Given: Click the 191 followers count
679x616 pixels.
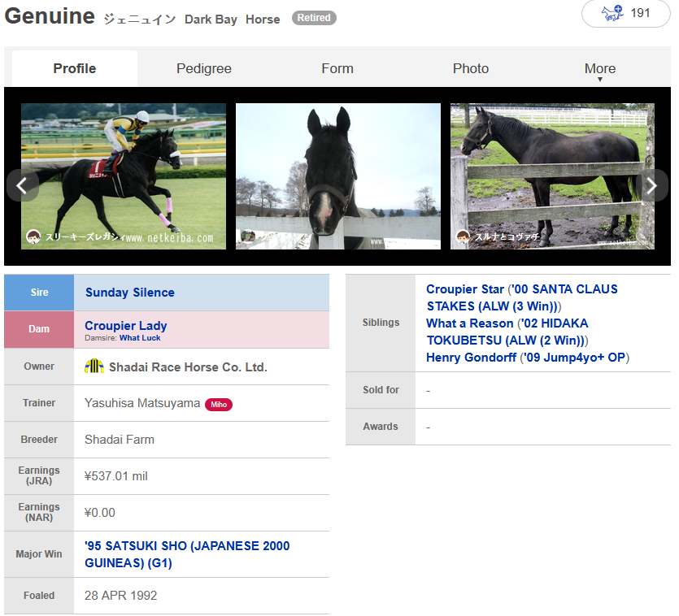Looking at the screenshot, I should pyautogui.click(x=640, y=13).
